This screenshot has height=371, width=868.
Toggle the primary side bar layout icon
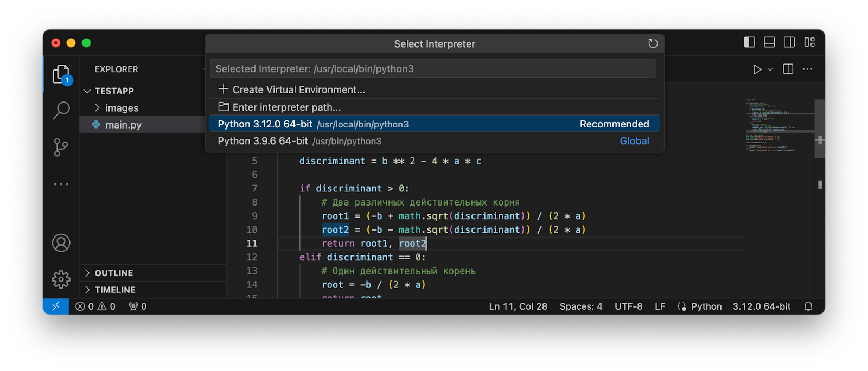pos(749,42)
